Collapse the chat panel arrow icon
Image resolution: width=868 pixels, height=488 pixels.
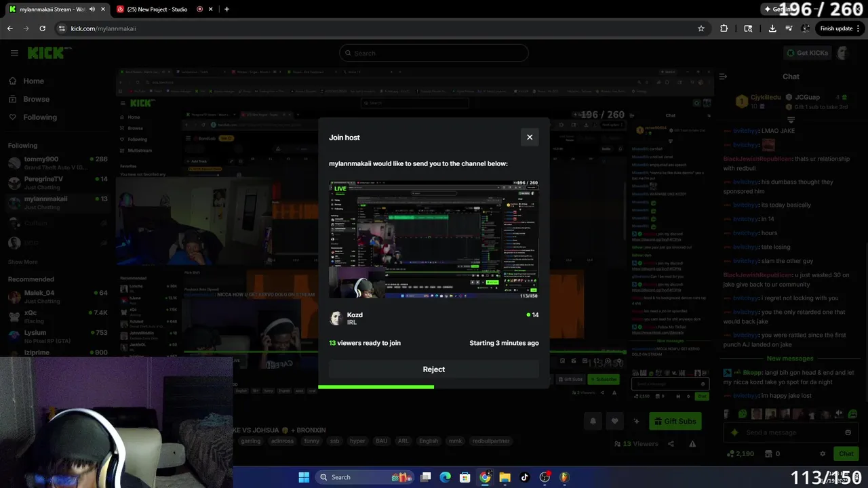(x=723, y=77)
